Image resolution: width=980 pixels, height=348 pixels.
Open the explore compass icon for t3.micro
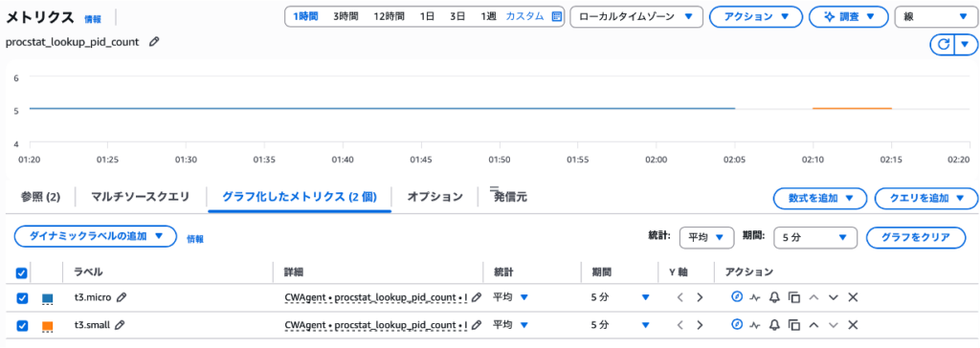[737, 297]
